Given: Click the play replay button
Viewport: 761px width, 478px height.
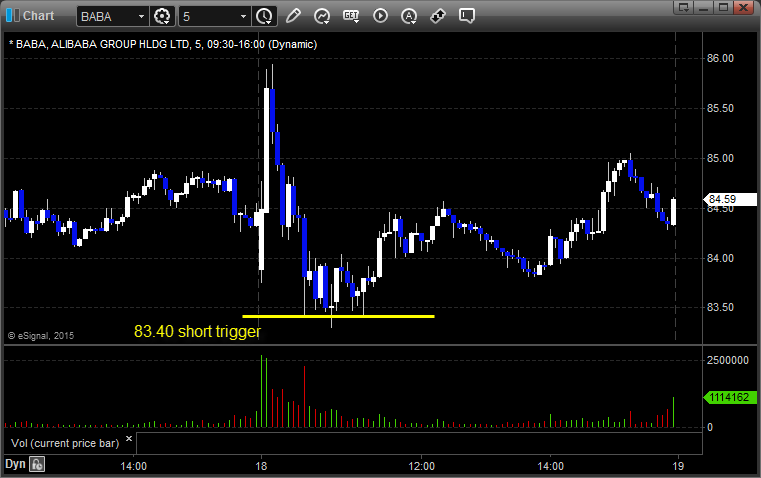Looking at the screenshot, I should point(380,16).
